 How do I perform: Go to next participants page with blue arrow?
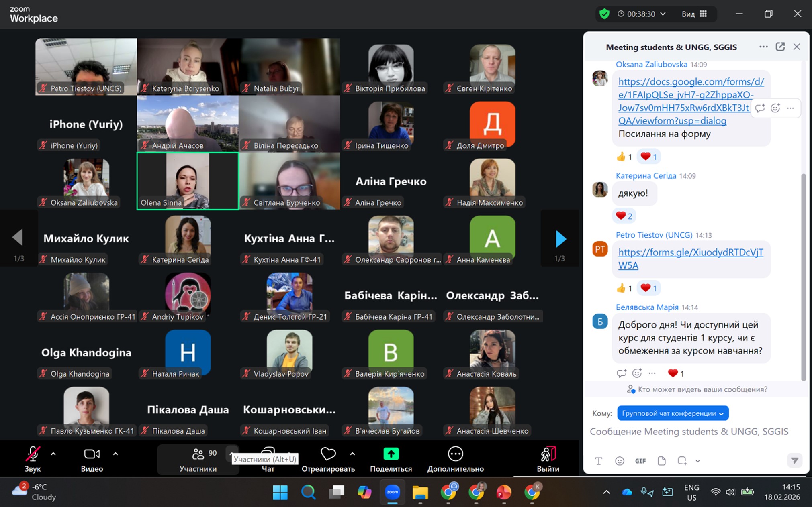(560, 239)
